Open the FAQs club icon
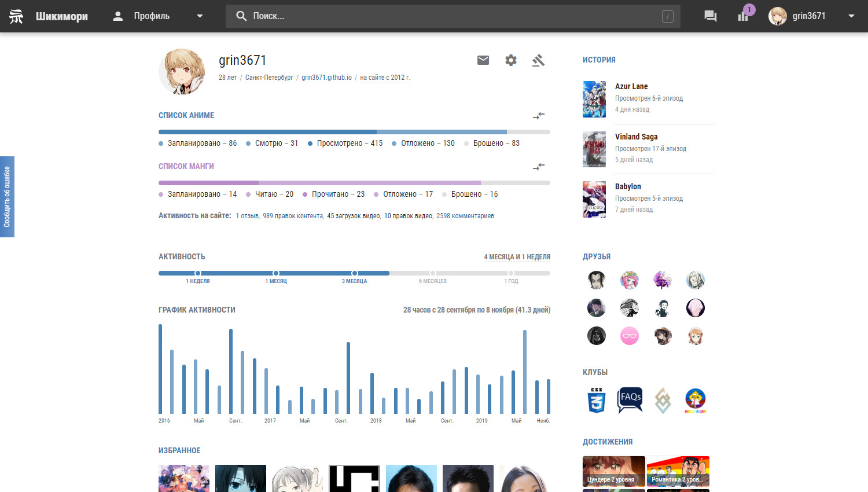 pos(630,400)
